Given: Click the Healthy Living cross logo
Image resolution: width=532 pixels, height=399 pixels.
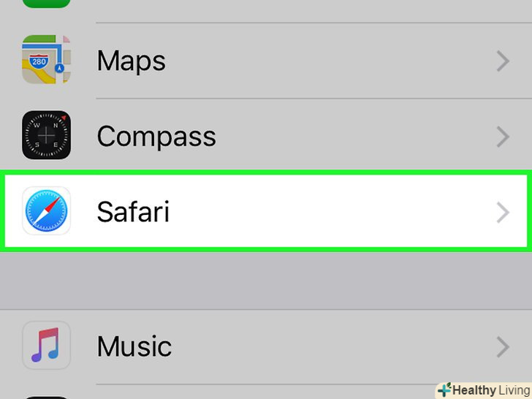Looking at the screenshot, I should coord(444,390).
